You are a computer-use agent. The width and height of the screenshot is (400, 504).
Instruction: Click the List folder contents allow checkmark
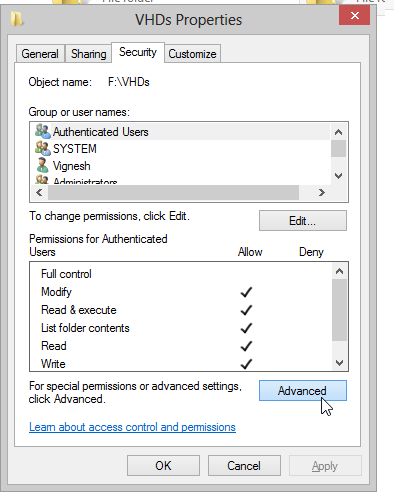pos(246,328)
